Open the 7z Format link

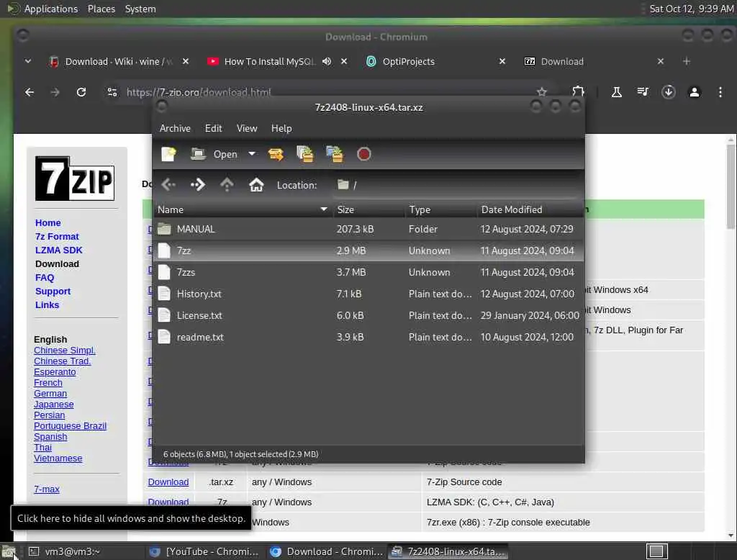(57, 237)
